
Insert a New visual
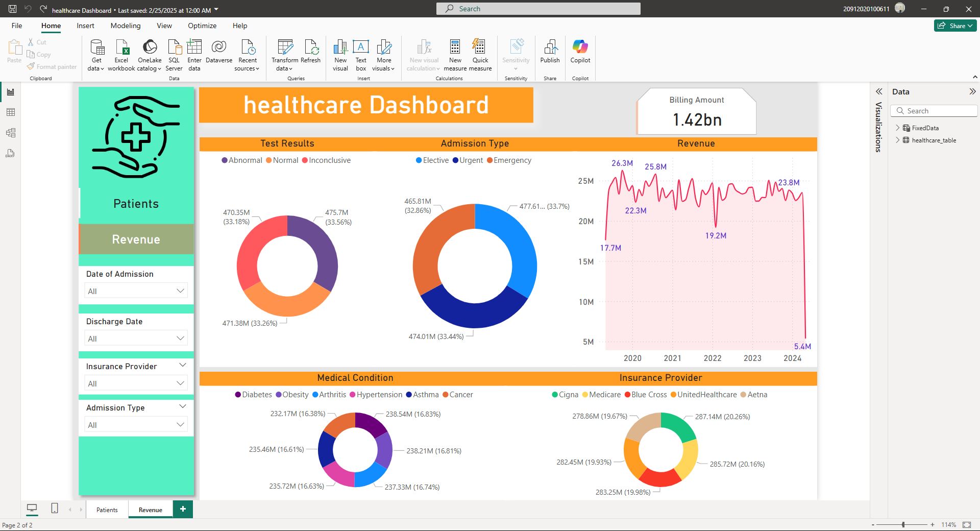point(340,55)
